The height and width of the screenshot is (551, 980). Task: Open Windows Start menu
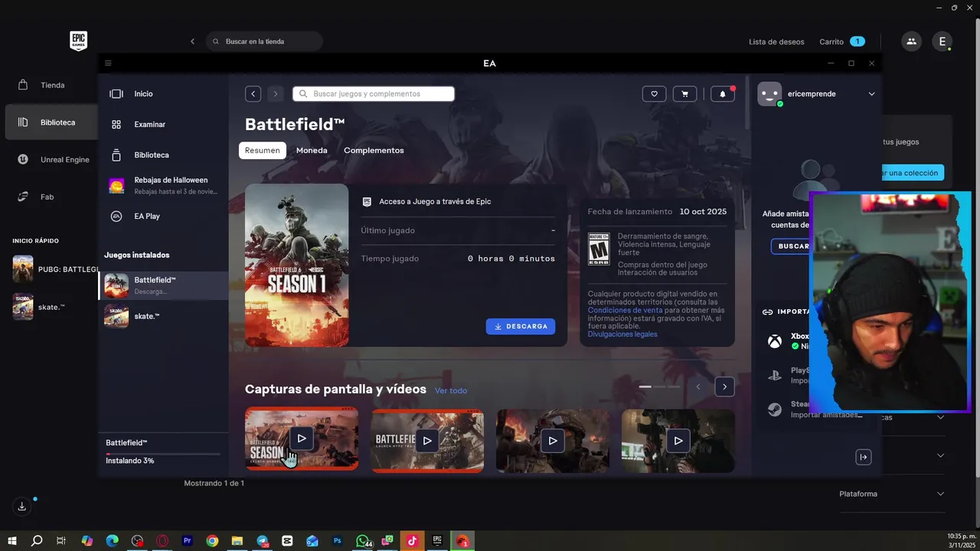pyautogui.click(x=12, y=541)
